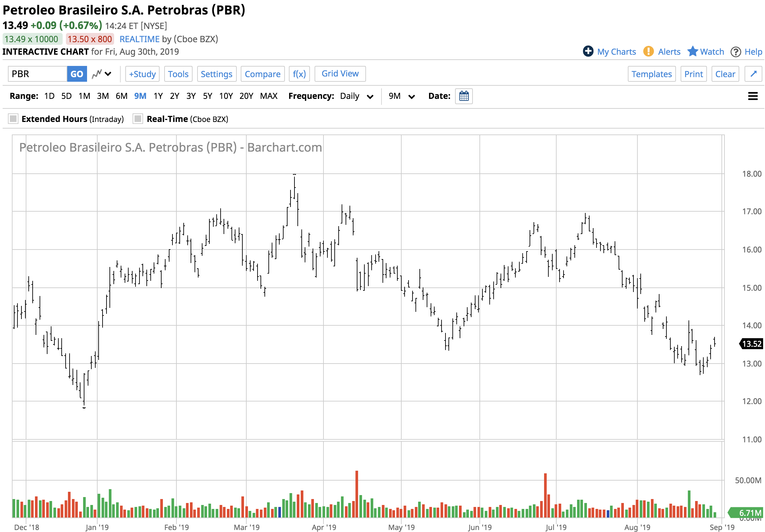The width and height of the screenshot is (765, 532).
Task: Open the Help link
Action: [753, 52]
